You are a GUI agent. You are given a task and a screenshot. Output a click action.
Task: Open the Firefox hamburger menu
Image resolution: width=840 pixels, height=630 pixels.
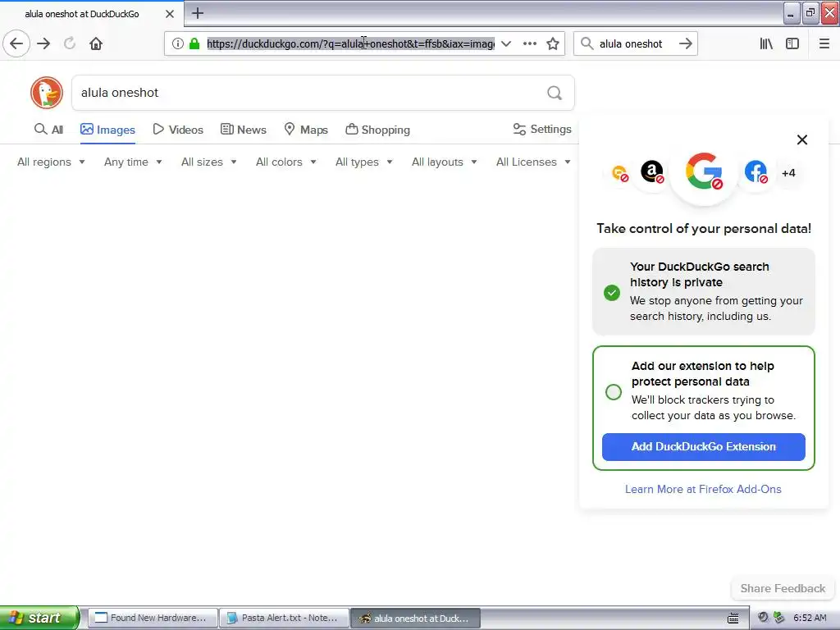[x=824, y=43]
